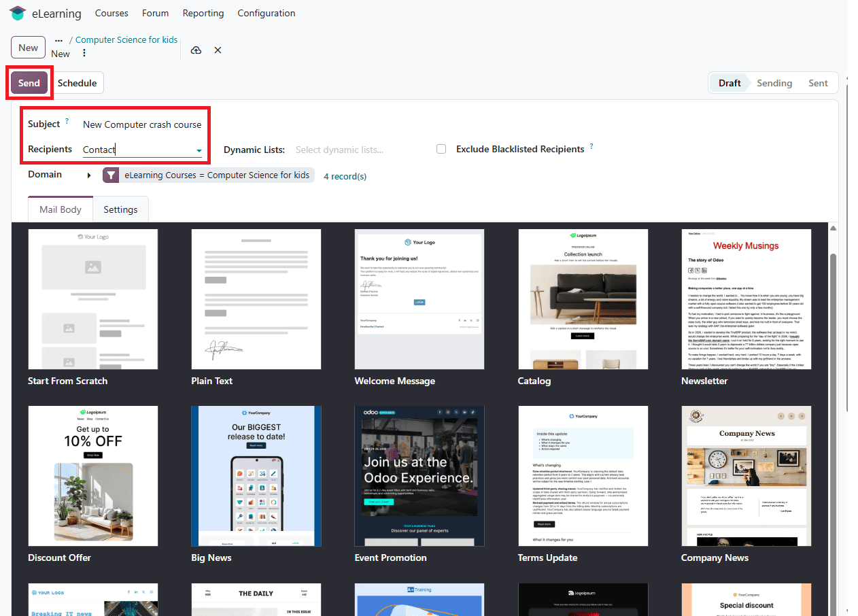Discard changes with the X icon

pyautogui.click(x=218, y=50)
